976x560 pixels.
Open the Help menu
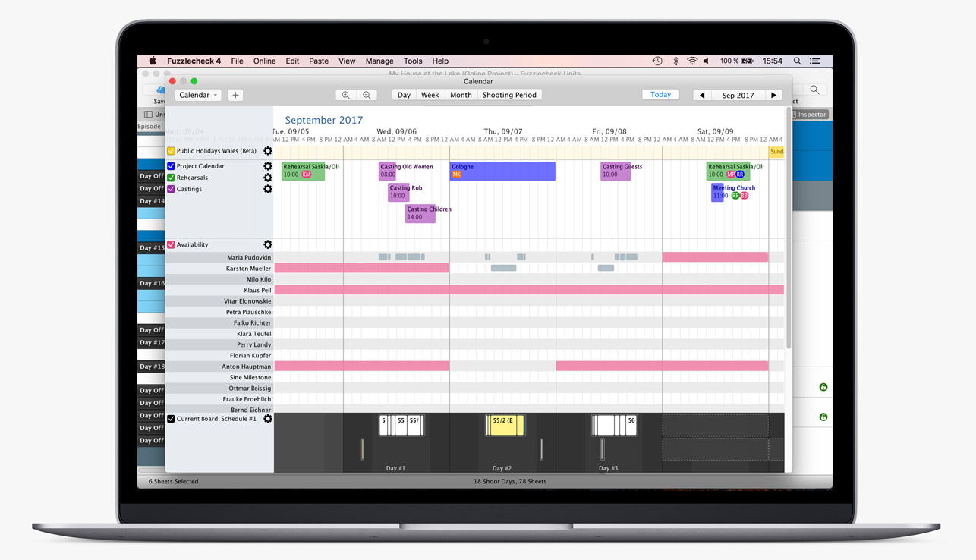(x=440, y=61)
